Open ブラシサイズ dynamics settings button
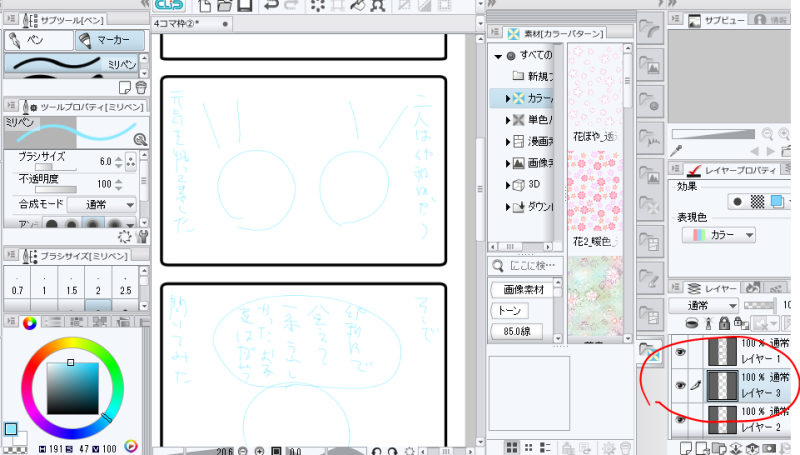The image size is (800, 455). tap(131, 162)
